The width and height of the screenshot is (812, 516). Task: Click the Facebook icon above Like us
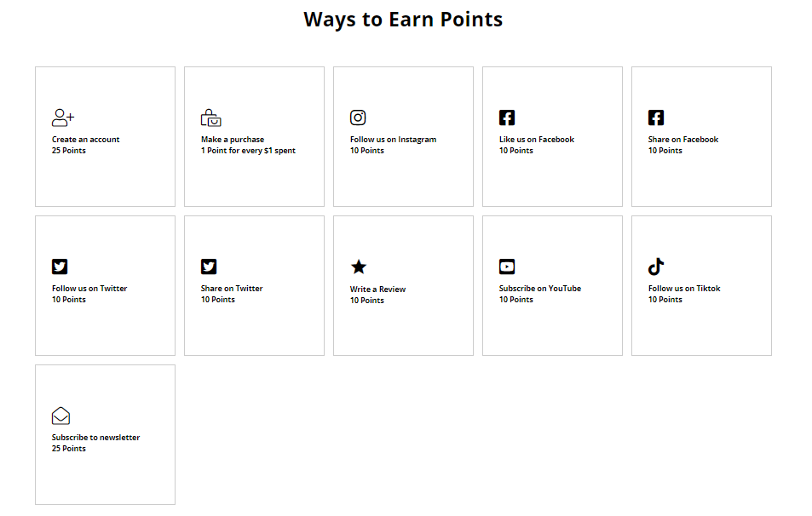pyautogui.click(x=507, y=118)
